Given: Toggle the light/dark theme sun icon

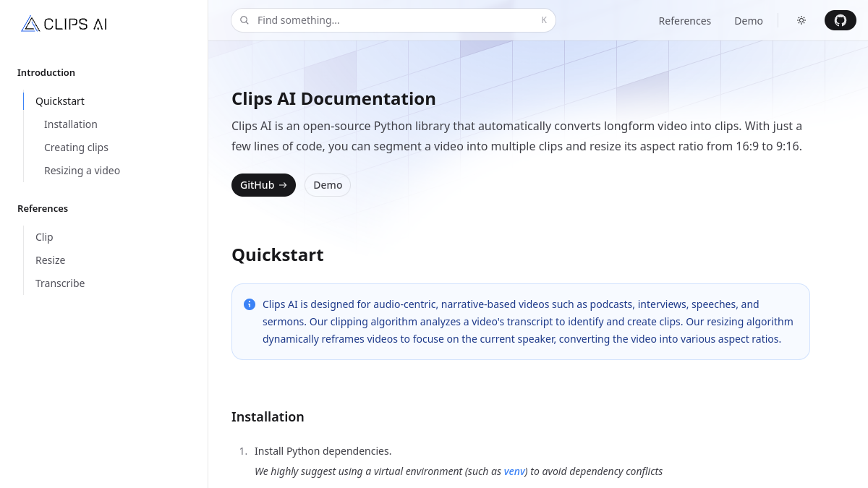Looking at the screenshot, I should point(801,20).
